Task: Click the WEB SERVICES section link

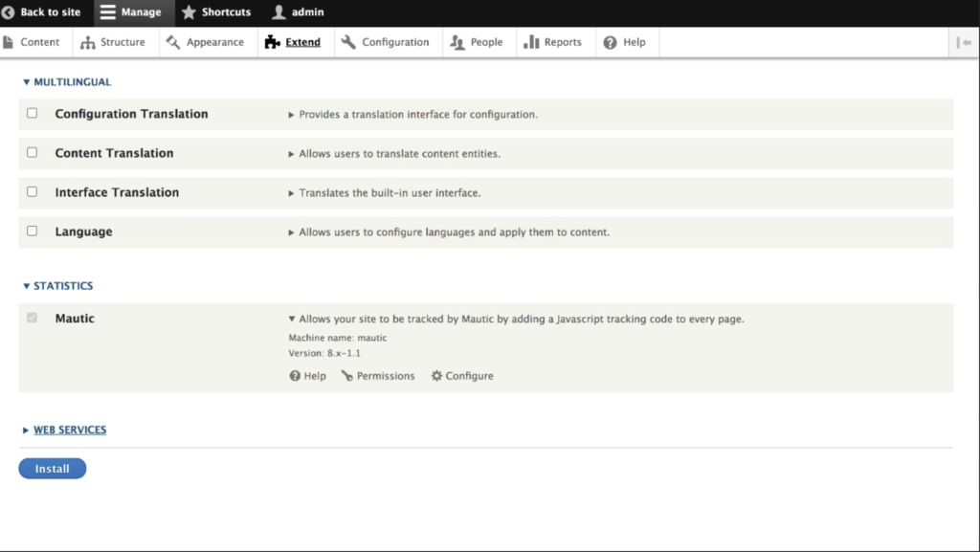Action: 70,430
